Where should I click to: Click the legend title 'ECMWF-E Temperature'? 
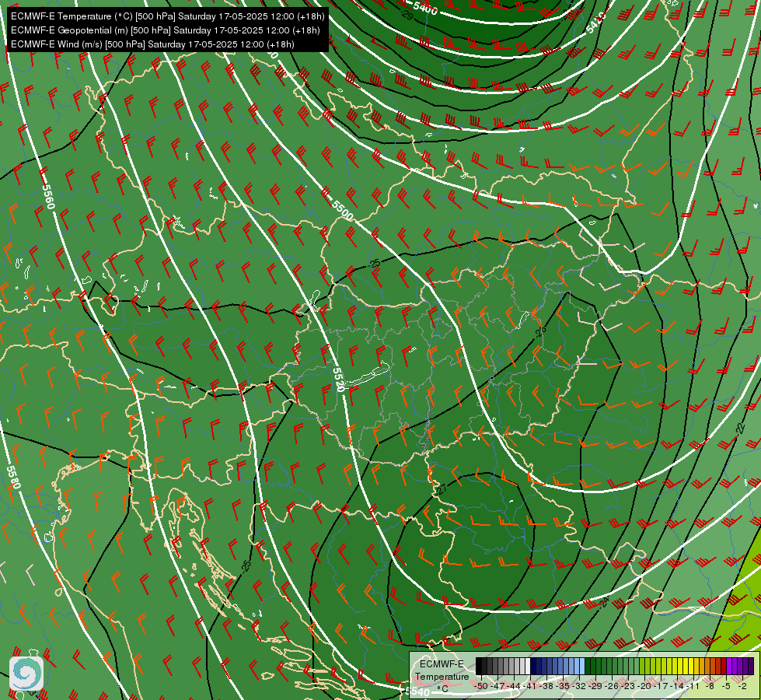(x=442, y=670)
